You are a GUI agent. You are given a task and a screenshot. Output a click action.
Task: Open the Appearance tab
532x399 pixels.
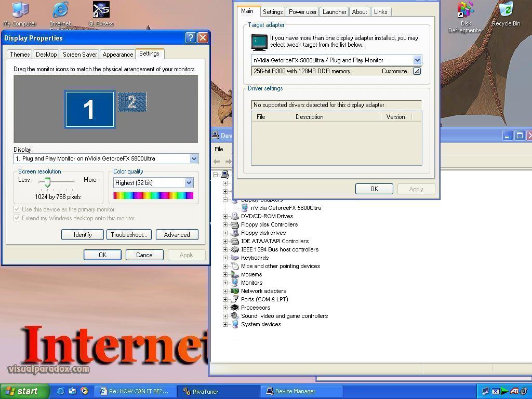click(118, 54)
